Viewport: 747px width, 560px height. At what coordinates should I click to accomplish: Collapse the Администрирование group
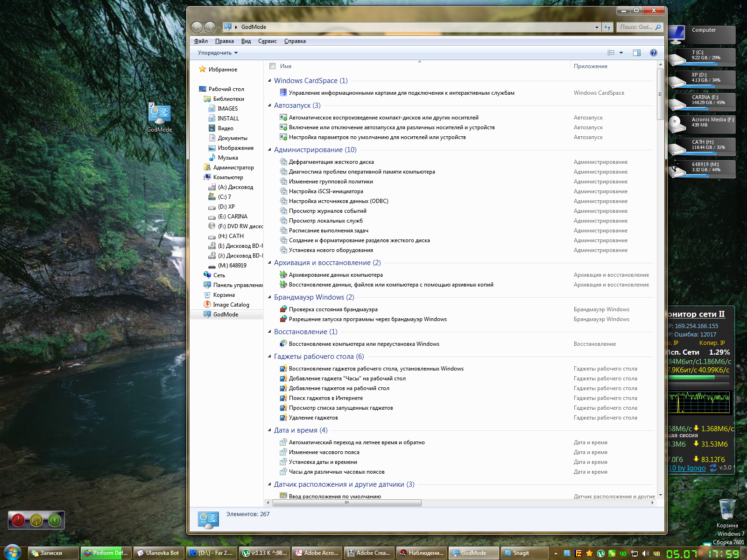270,150
